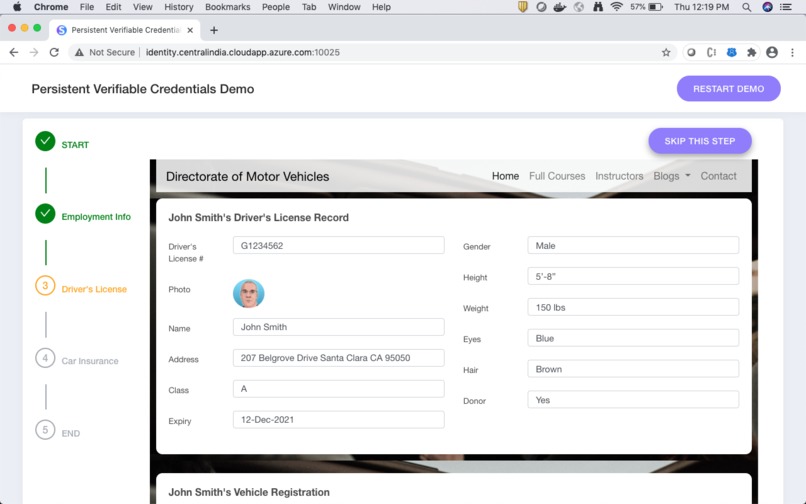Open Instructors nav link

(619, 176)
